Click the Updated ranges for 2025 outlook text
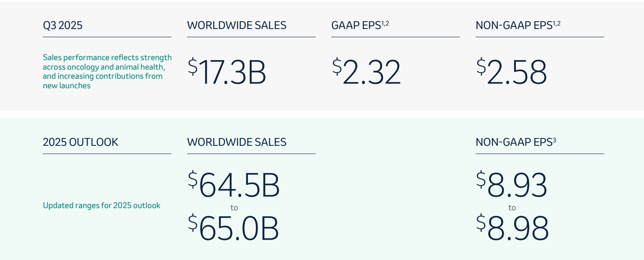Viewport: 644px width, 260px height. tap(102, 205)
